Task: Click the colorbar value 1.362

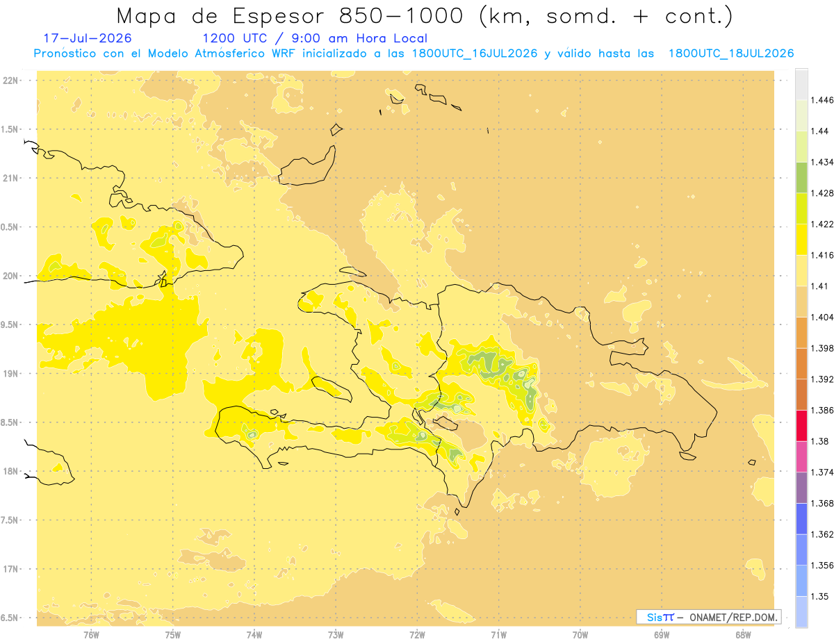Action: [x=822, y=534]
